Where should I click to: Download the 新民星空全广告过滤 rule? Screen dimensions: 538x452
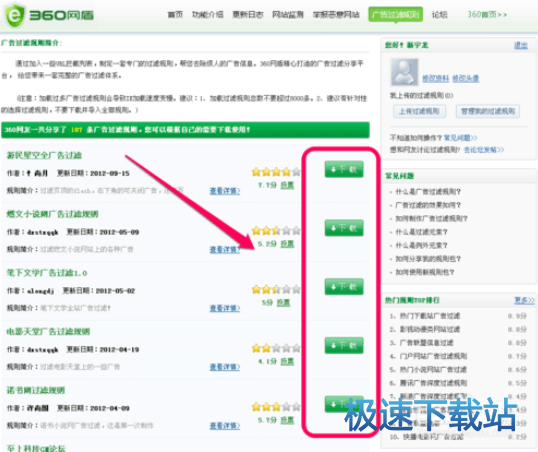[344, 169]
